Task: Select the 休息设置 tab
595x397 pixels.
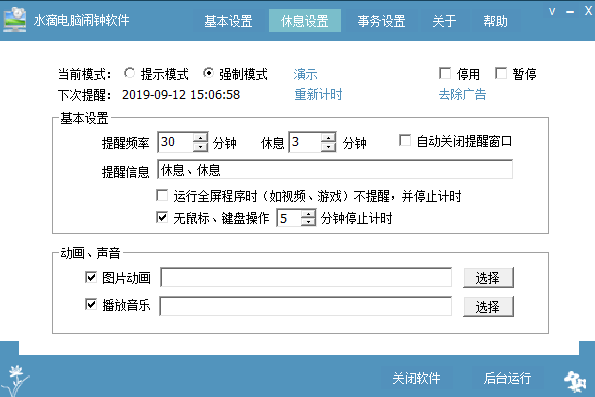Action: [x=305, y=21]
